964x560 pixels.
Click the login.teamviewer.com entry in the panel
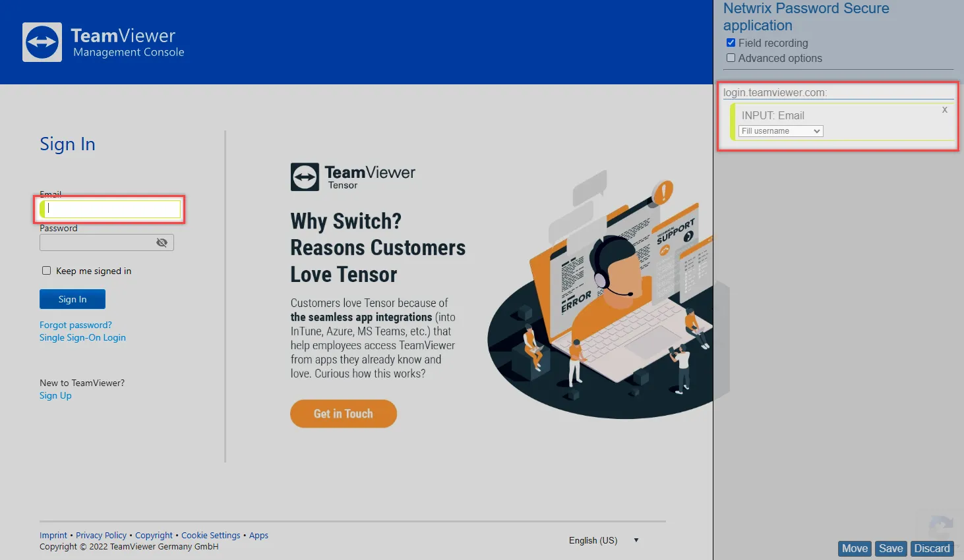point(775,93)
